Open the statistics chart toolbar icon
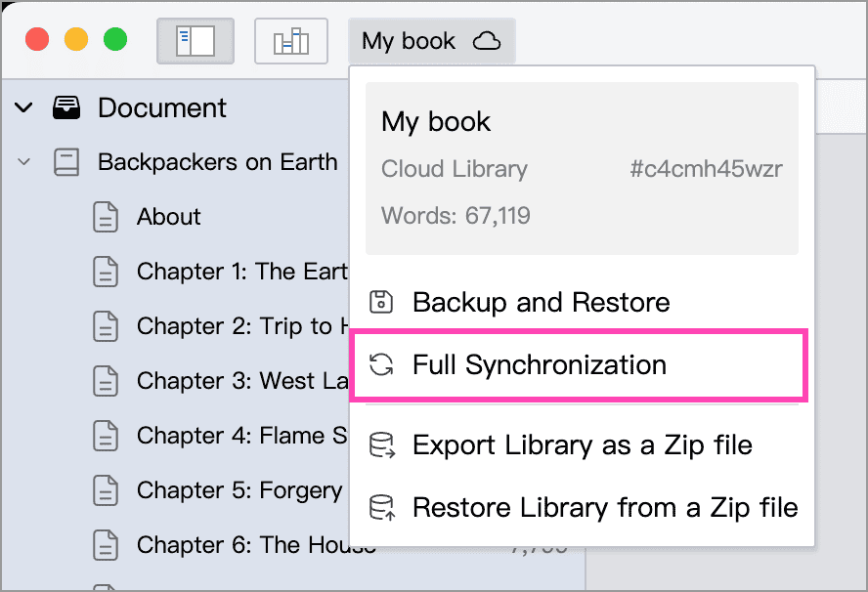 (291, 41)
